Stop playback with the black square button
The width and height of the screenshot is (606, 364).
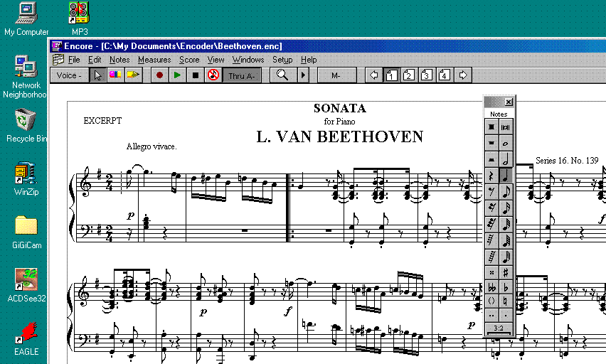click(x=195, y=75)
